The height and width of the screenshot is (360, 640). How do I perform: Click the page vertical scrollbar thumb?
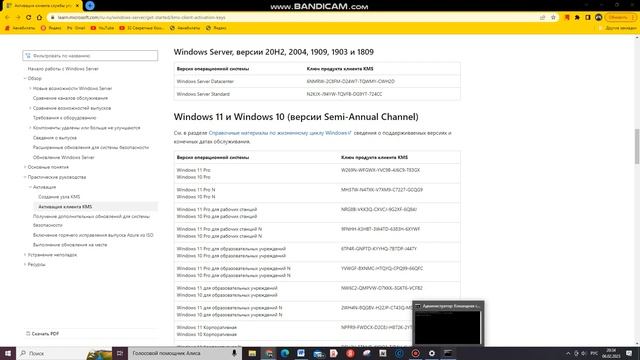tap(637, 146)
